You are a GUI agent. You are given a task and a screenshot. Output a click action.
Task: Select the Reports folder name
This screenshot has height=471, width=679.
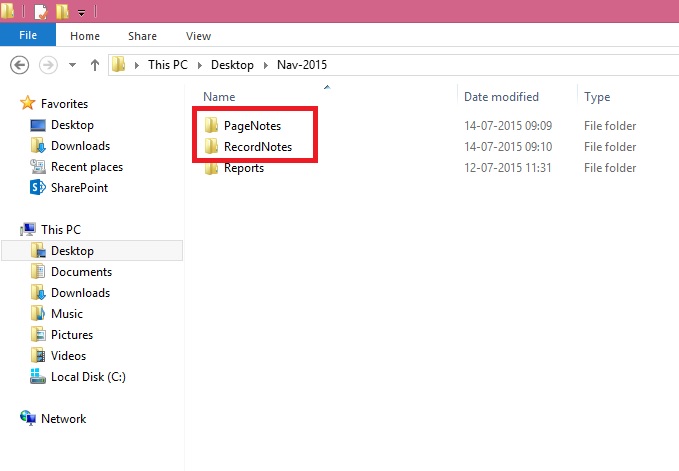(x=244, y=168)
